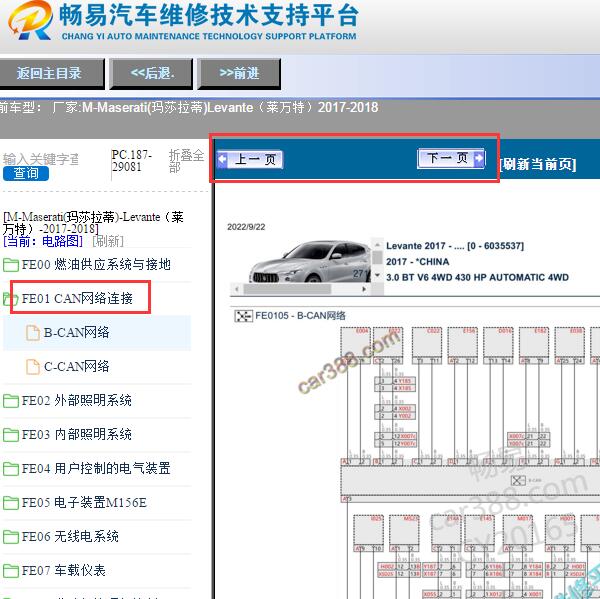600x599 pixels.
Task: Click the '2017 - *CHINA' line
Action: tap(417, 262)
